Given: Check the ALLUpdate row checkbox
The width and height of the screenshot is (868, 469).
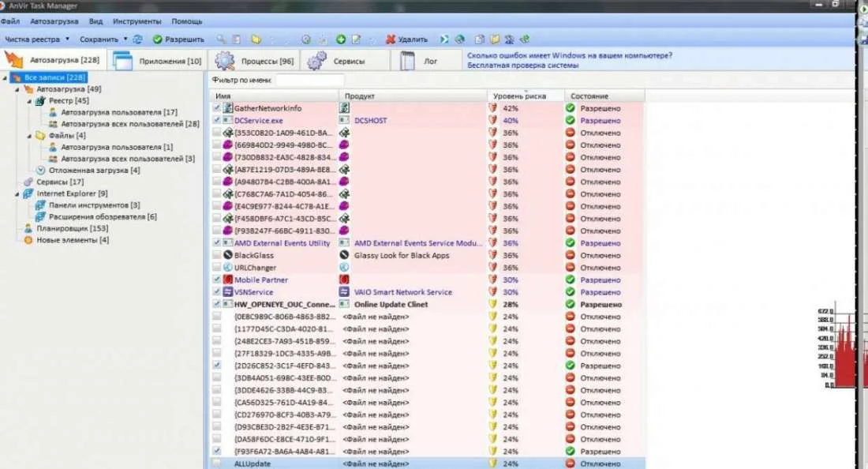Looking at the screenshot, I should [217, 463].
